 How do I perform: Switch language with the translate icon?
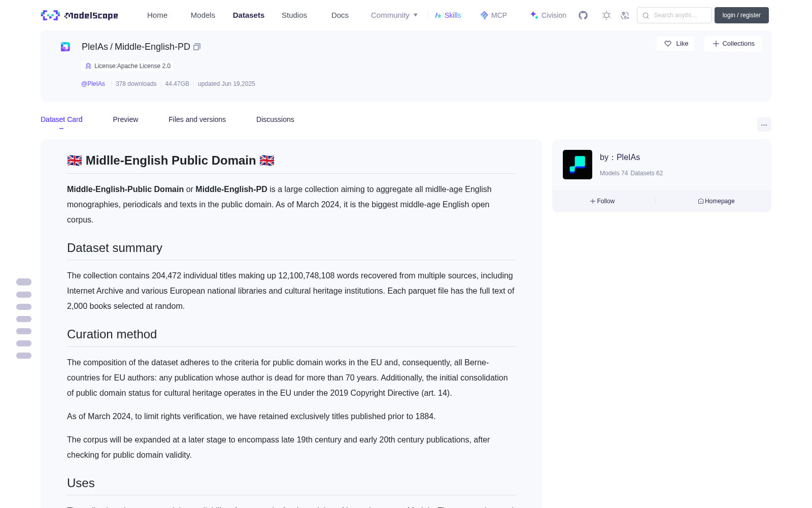[x=625, y=15]
